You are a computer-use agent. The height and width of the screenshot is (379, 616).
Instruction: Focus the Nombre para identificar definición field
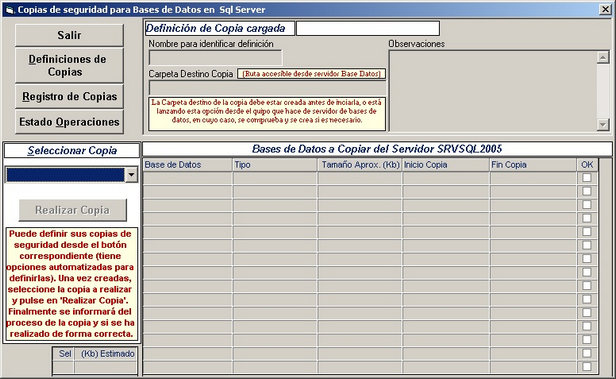pos(215,58)
